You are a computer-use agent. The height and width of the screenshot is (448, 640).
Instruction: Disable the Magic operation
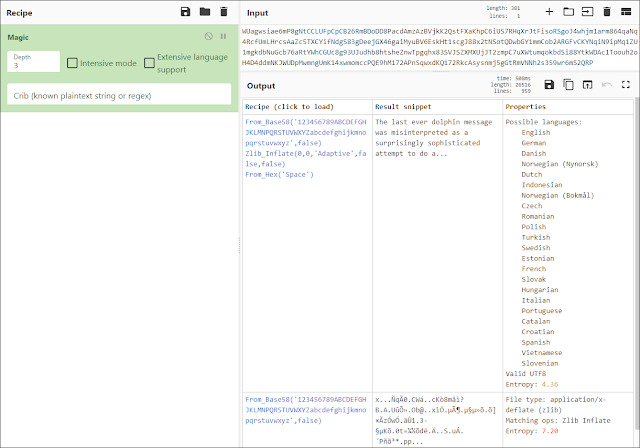(209, 36)
